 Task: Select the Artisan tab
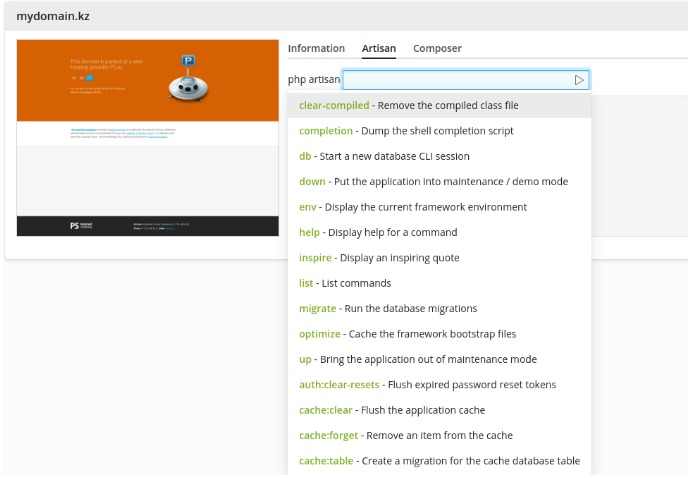(x=378, y=48)
